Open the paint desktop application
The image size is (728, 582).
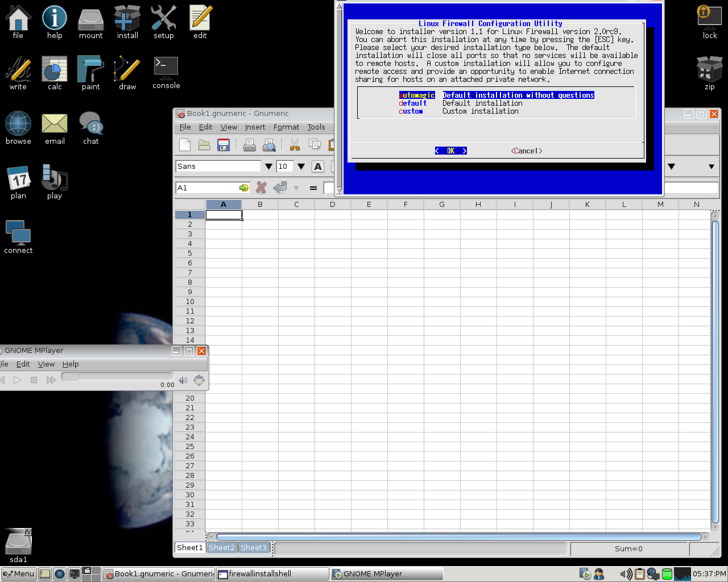pyautogui.click(x=90, y=73)
